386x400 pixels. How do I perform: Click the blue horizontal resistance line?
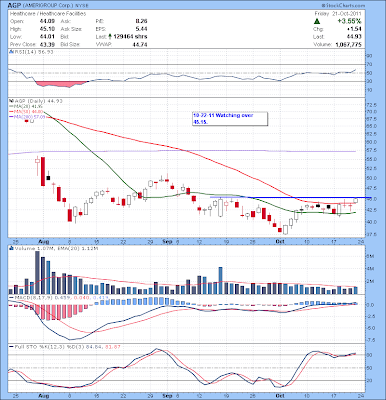click(290, 197)
